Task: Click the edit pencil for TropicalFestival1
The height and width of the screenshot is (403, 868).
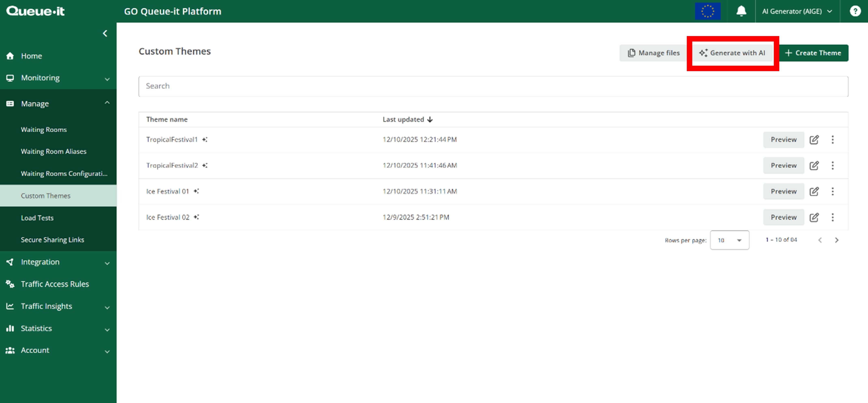Action: click(814, 140)
